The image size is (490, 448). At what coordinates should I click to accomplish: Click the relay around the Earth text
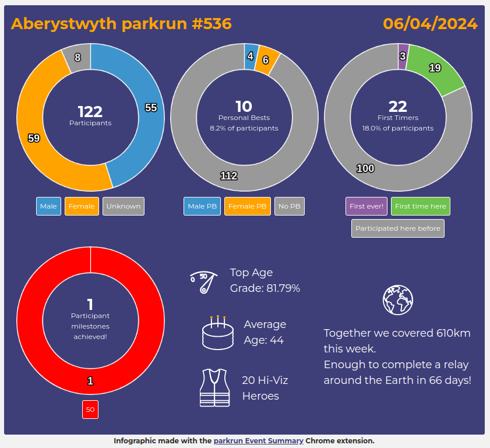(x=397, y=372)
